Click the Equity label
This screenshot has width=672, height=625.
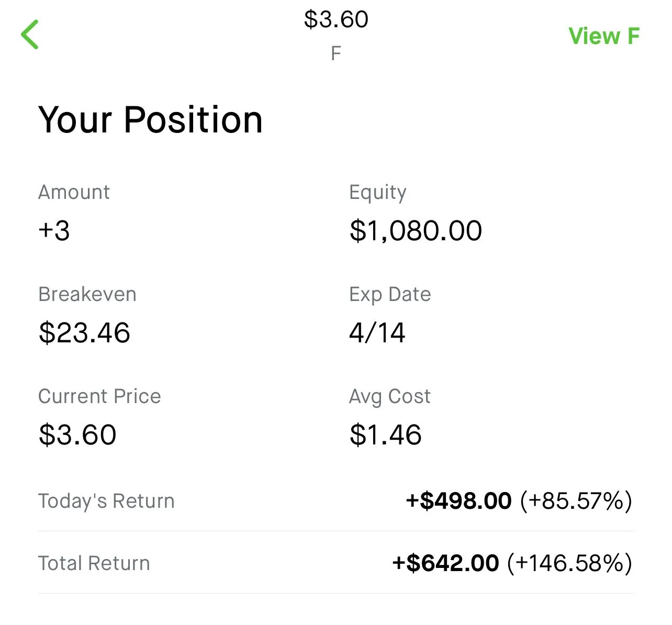coord(377,192)
